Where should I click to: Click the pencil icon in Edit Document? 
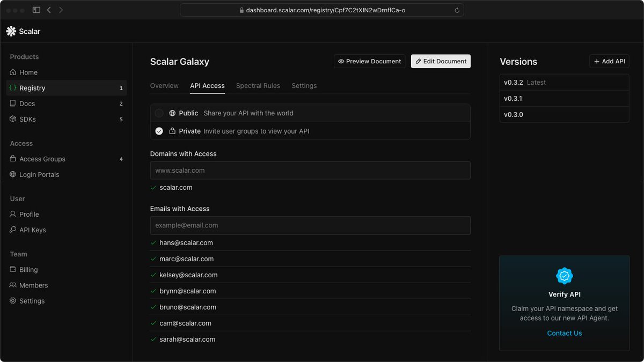pos(419,61)
